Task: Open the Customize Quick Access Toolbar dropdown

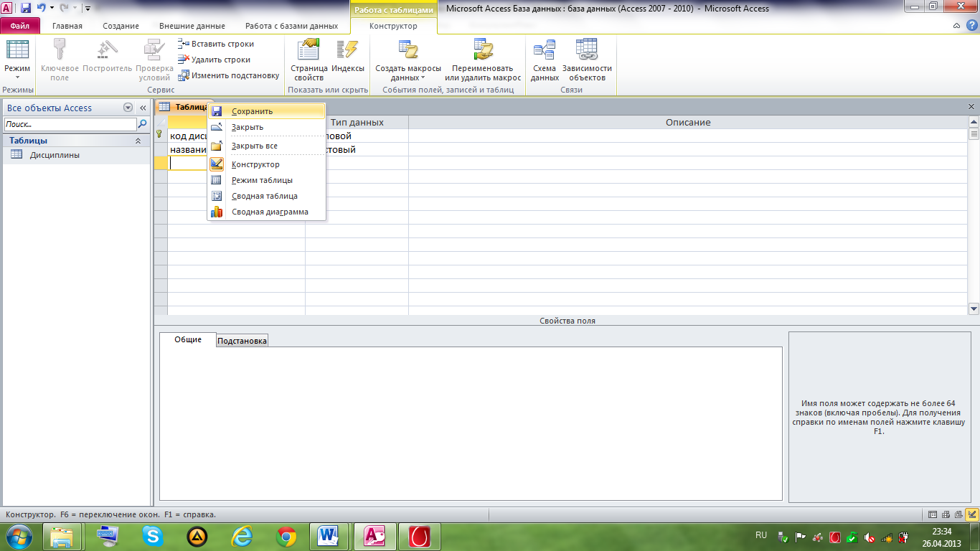Action: pyautogui.click(x=88, y=9)
